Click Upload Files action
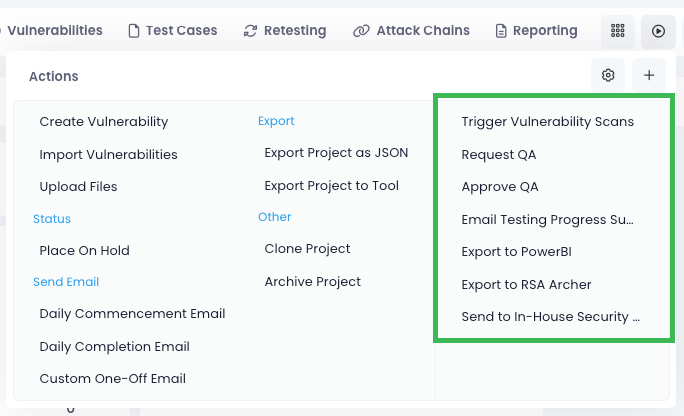684x416 pixels. click(x=78, y=187)
